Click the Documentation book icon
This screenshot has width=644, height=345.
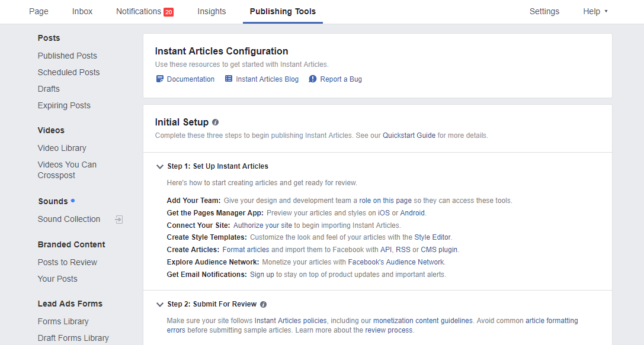pos(160,79)
